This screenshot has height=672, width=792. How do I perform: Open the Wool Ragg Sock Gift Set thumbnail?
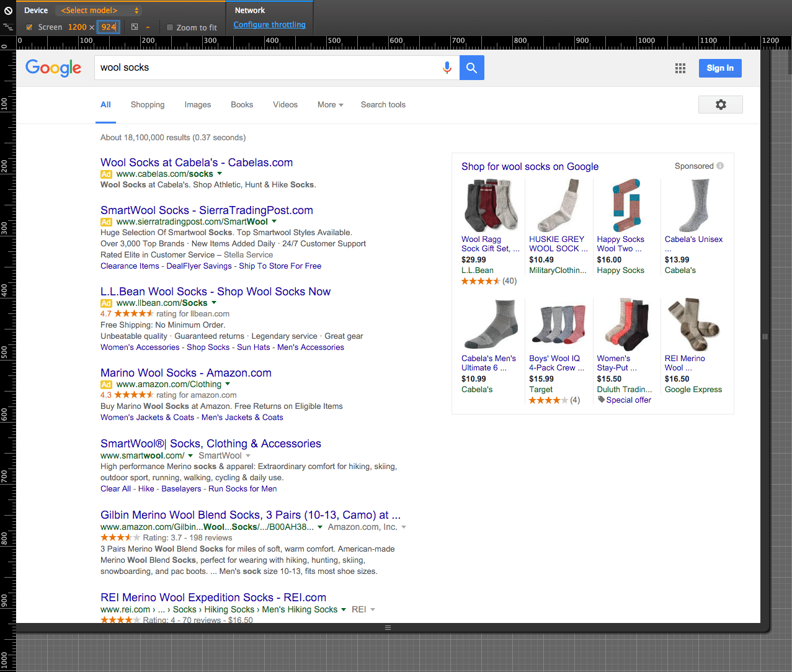(491, 205)
